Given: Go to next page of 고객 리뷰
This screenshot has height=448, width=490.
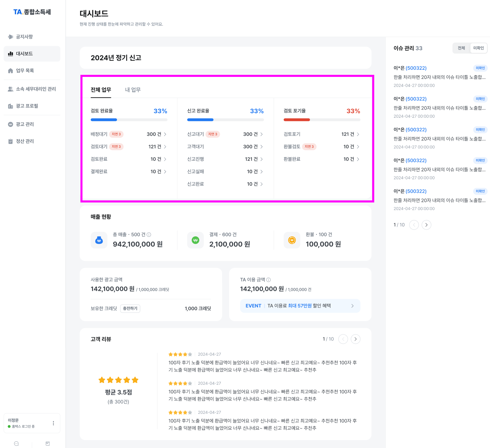Looking at the screenshot, I should pos(356,339).
